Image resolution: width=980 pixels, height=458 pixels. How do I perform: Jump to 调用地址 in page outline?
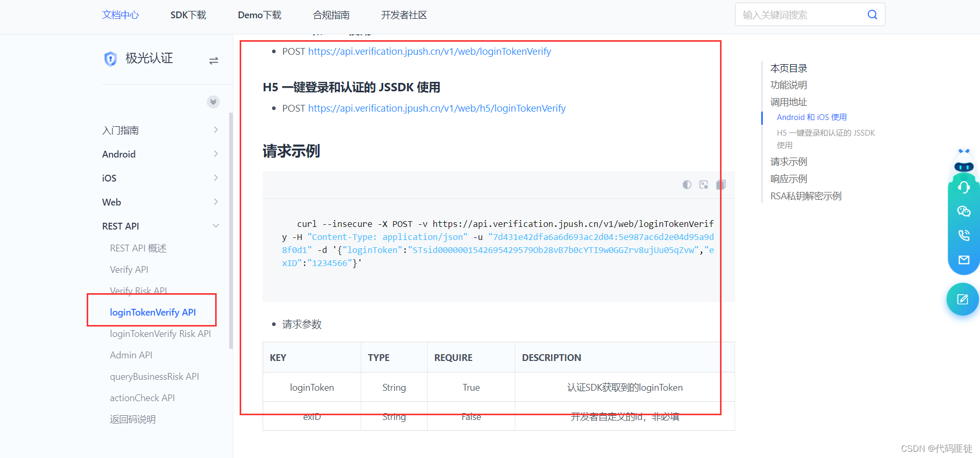pyautogui.click(x=789, y=102)
